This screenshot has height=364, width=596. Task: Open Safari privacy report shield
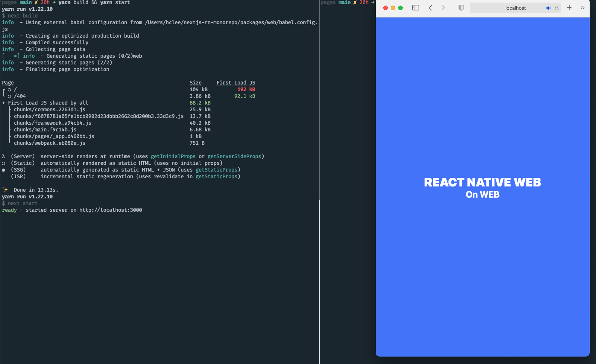pos(461,8)
